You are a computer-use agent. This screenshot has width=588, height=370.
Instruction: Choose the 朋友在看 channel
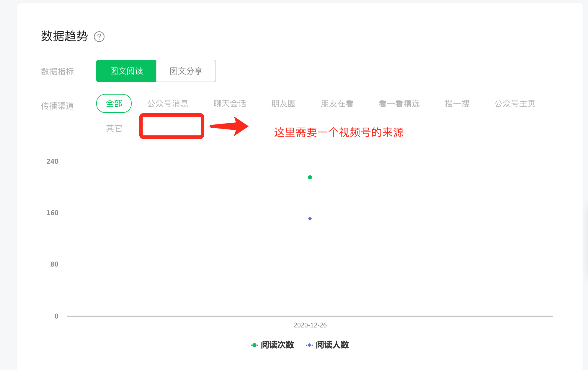337,103
